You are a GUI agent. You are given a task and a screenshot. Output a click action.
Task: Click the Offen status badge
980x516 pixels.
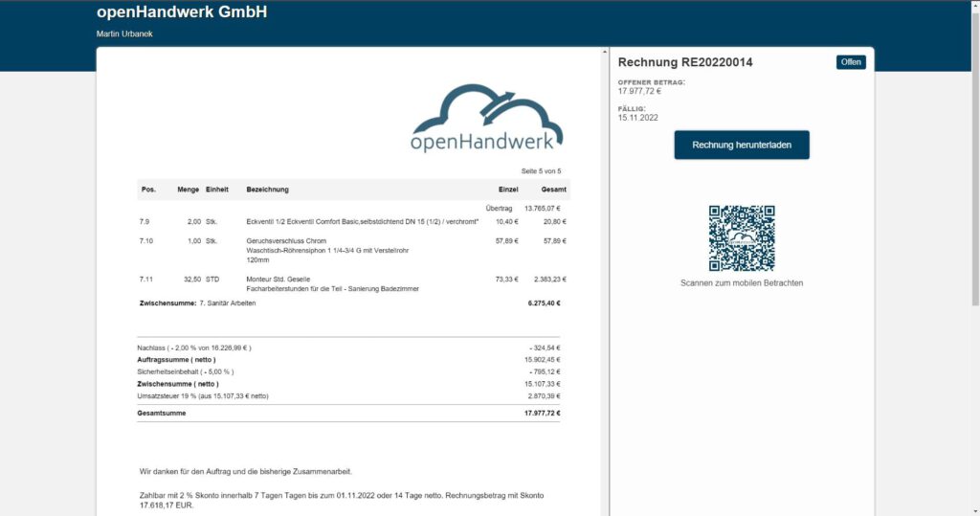click(x=850, y=62)
